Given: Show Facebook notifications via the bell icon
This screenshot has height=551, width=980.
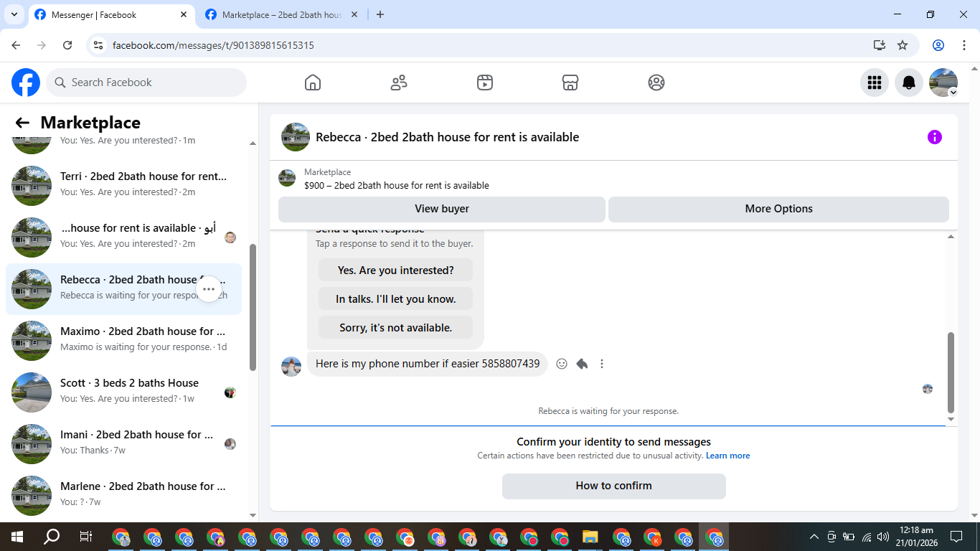Looking at the screenshot, I should (909, 83).
